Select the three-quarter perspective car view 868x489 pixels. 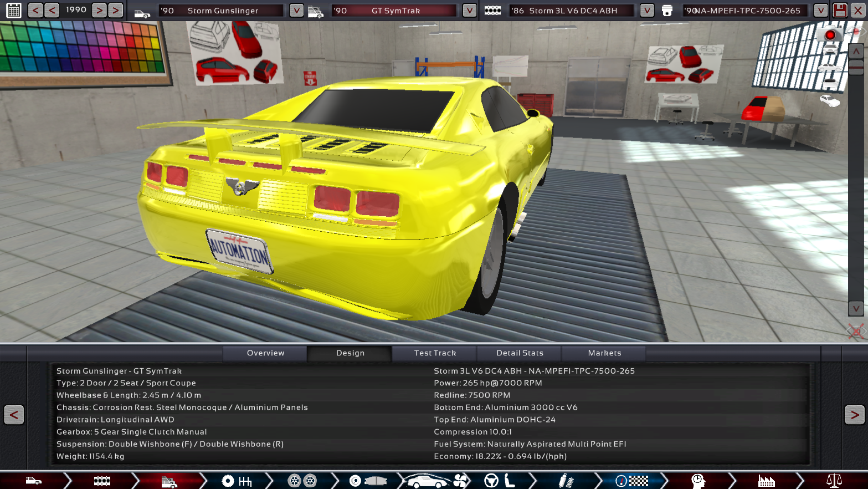pyautogui.click(x=829, y=100)
